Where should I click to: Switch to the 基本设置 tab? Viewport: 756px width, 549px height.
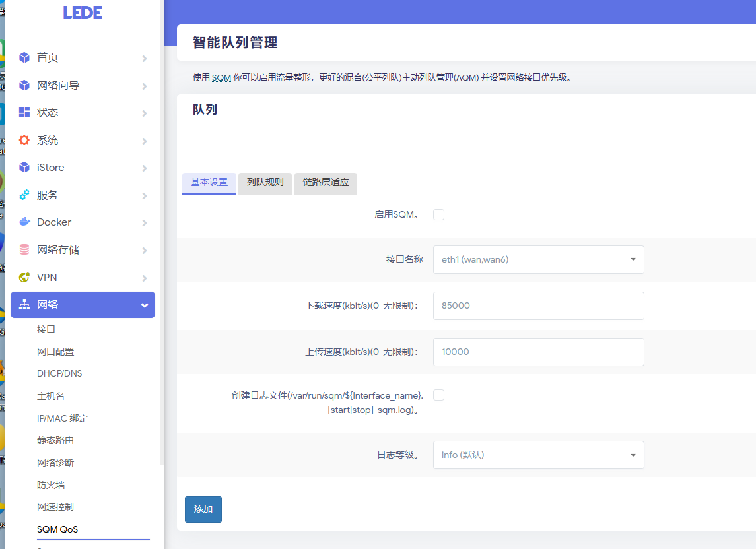209,183
